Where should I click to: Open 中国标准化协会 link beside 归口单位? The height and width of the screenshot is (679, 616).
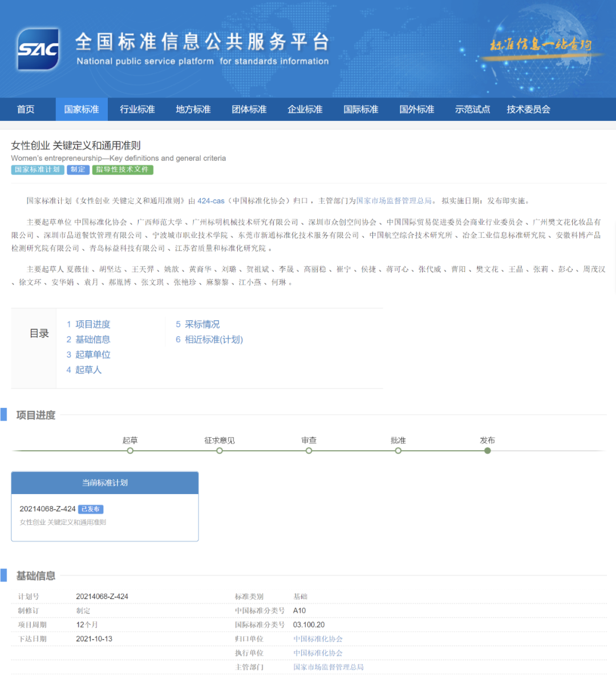pos(318,639)
